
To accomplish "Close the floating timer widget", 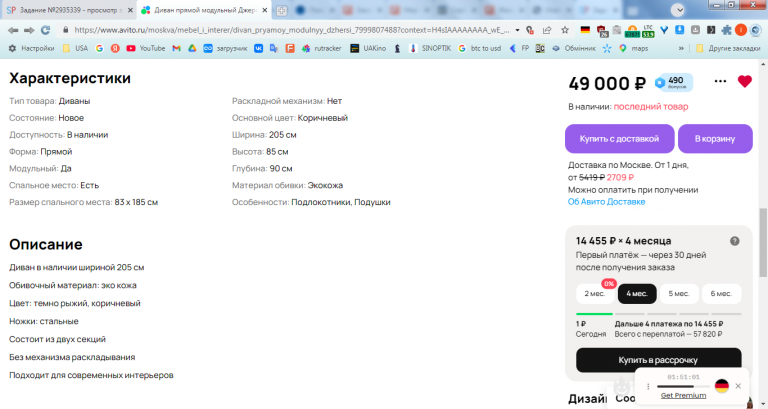I will click(738, 386).
